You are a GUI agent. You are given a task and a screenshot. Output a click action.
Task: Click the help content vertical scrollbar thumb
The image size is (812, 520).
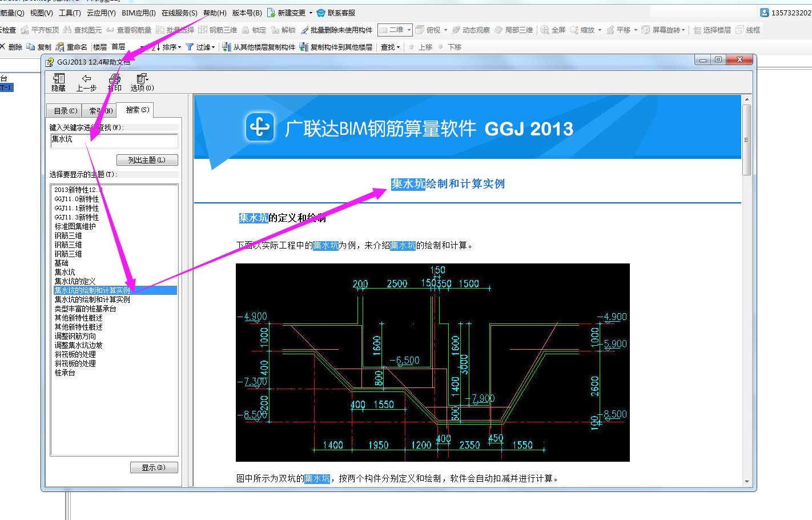click(746, 140)
